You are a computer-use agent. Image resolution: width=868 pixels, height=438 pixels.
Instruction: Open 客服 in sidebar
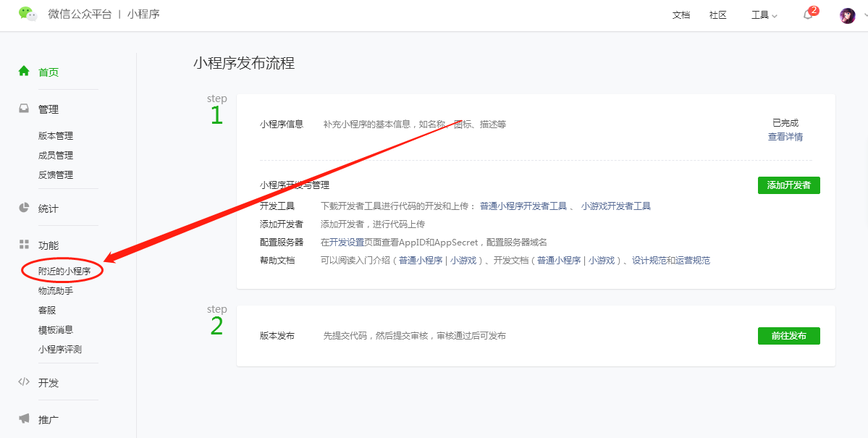(x=47, y=310)
